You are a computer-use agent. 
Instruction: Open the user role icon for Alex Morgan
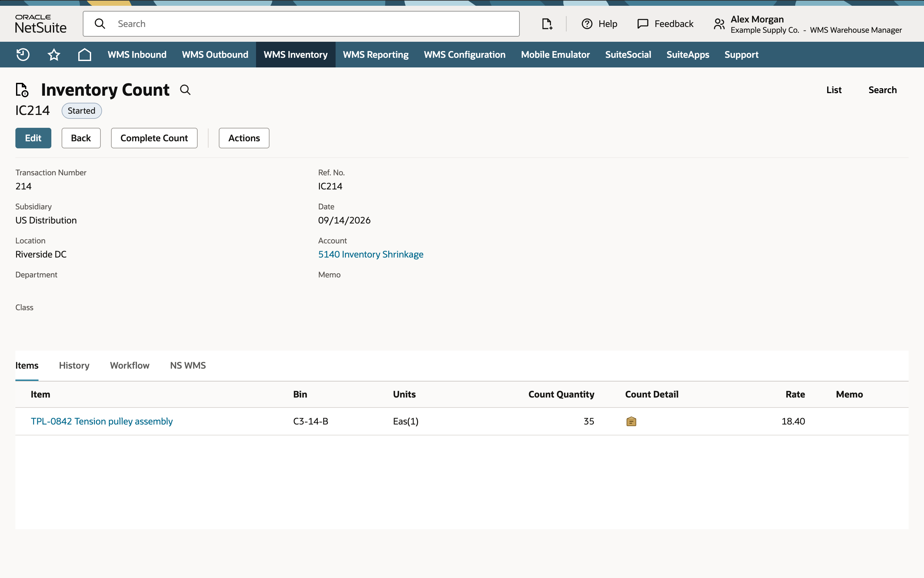[719, 24]
